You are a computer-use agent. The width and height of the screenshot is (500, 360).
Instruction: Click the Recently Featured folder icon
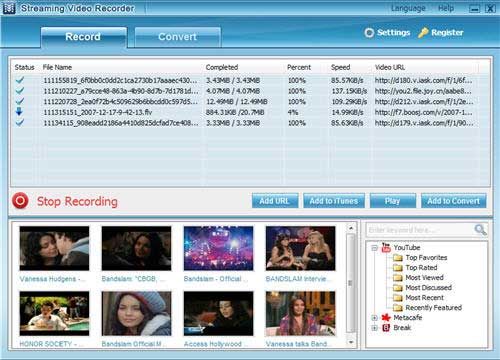[398, 307]
